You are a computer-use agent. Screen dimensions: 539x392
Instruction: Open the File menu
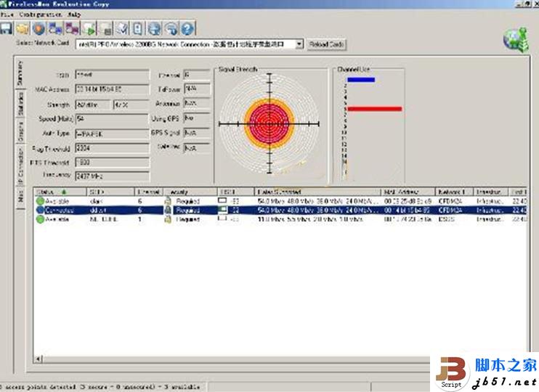pos(7,15)
